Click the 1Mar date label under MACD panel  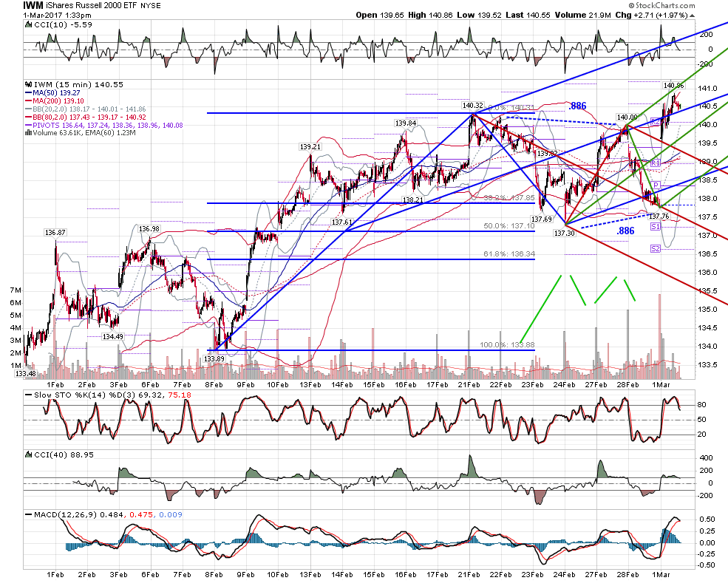tap(661, 574)
